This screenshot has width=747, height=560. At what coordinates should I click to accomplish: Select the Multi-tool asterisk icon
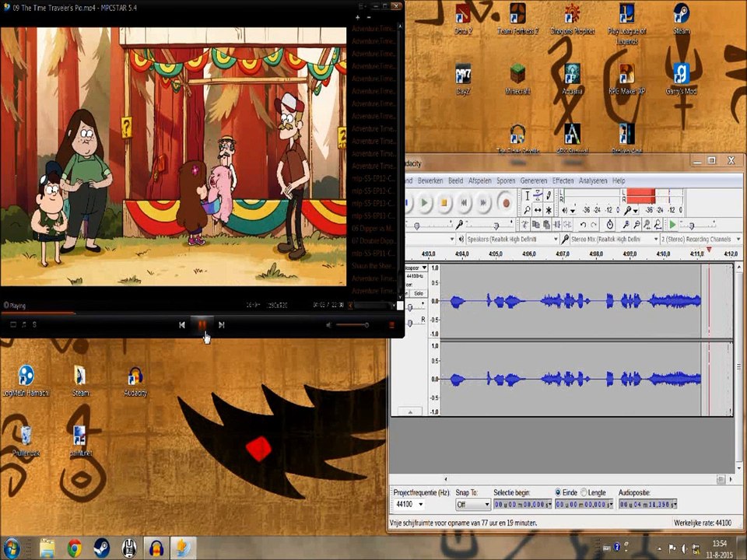[x=549, y=209]
